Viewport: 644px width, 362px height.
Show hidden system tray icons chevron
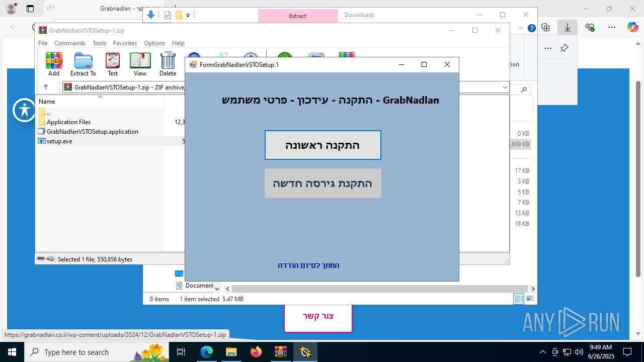tap(542, 352)
